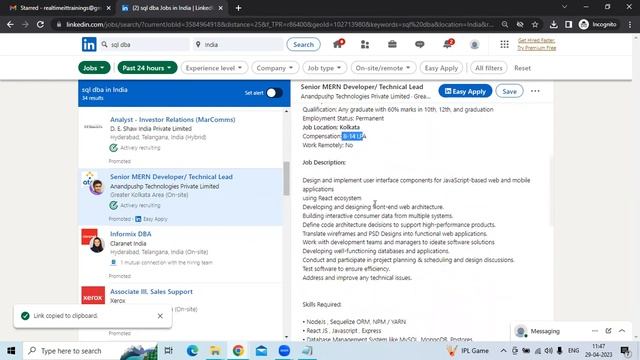The width and height of the screenshot is (640, 360).
Task: Click Try Premium Free link
Action: coord(536,48)
